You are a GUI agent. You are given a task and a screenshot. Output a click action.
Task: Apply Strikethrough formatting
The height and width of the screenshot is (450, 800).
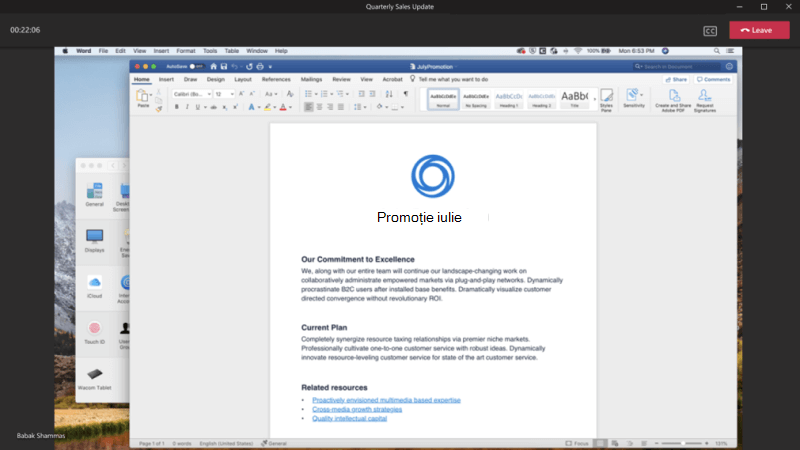coord(214,107)
